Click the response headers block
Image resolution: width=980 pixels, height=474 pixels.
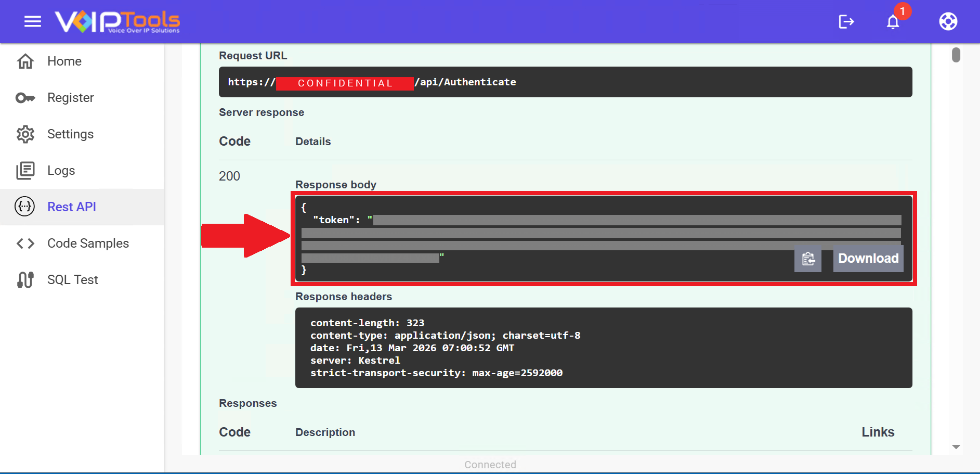pyautogui.click(x=603, y=348)
